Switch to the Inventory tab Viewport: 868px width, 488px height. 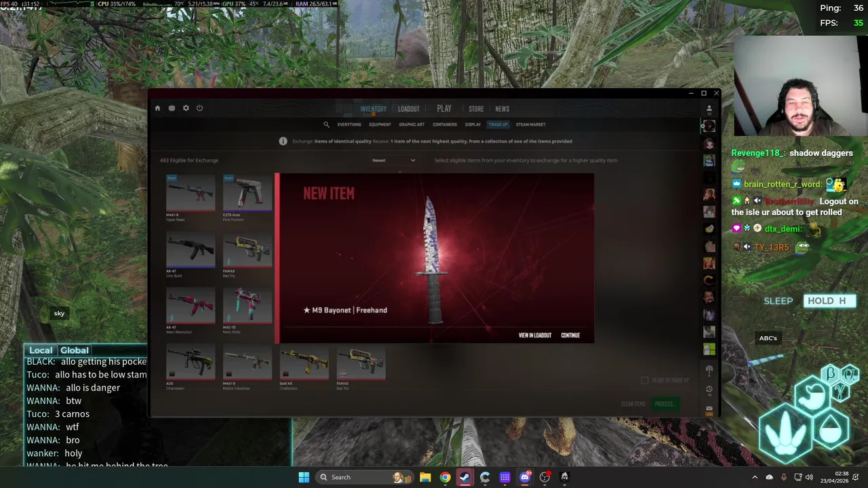(x=373, y=109)
